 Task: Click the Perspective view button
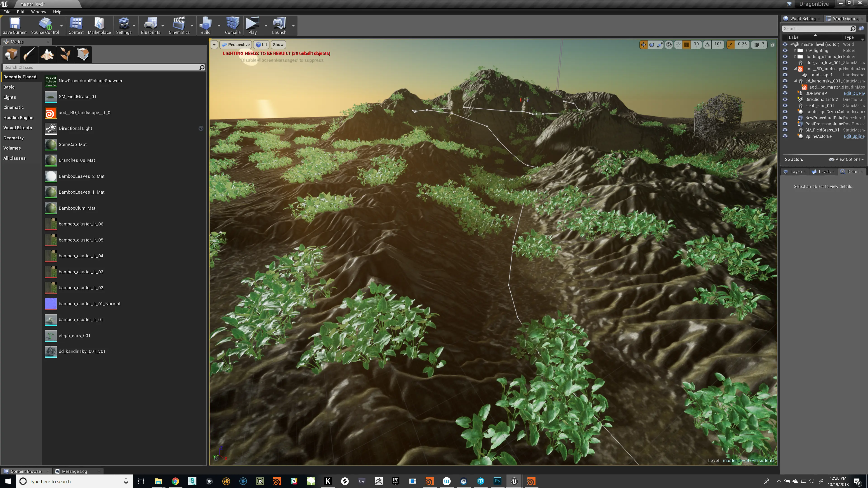click(236, 45)
